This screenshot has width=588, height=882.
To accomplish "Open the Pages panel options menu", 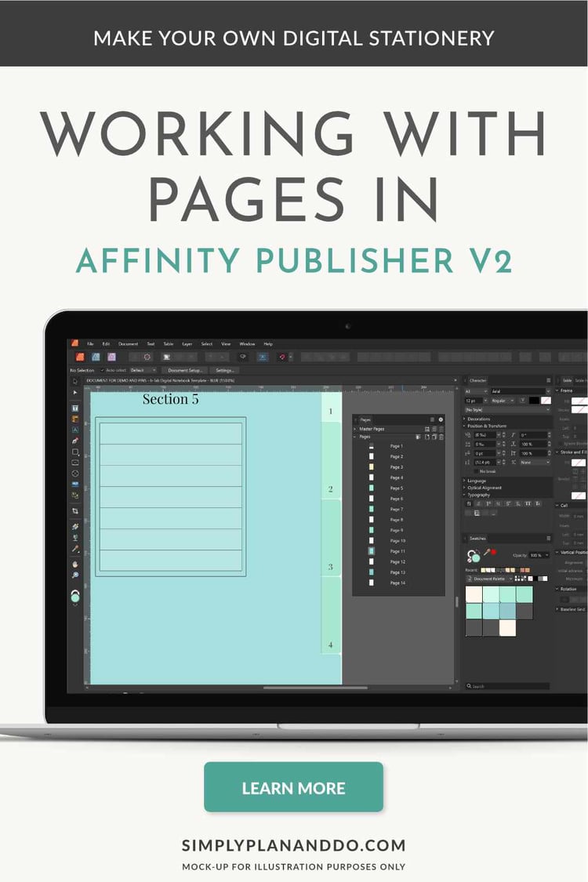I will [432, 419].
